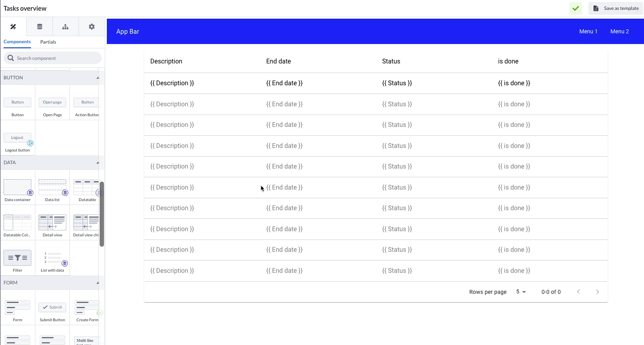Screen dimensions: 644x345
Task: Open the design tools tab icon
Action: 13,27
